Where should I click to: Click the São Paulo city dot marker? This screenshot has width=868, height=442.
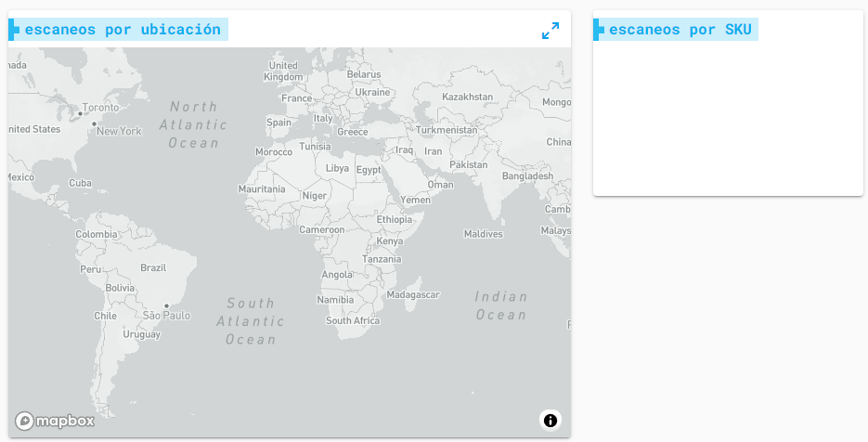(167, 305)
